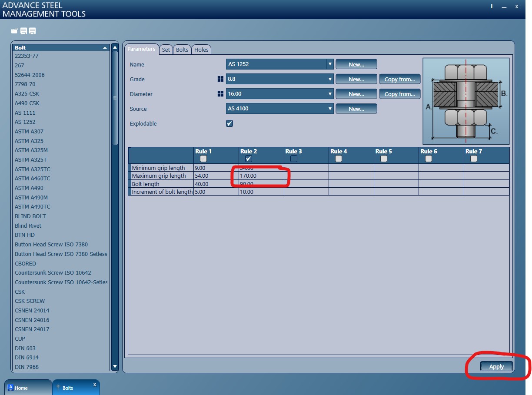Switch to the Bolts tab beside Set
This screenshot has width=532, height=395.
(x=182, y=50)
